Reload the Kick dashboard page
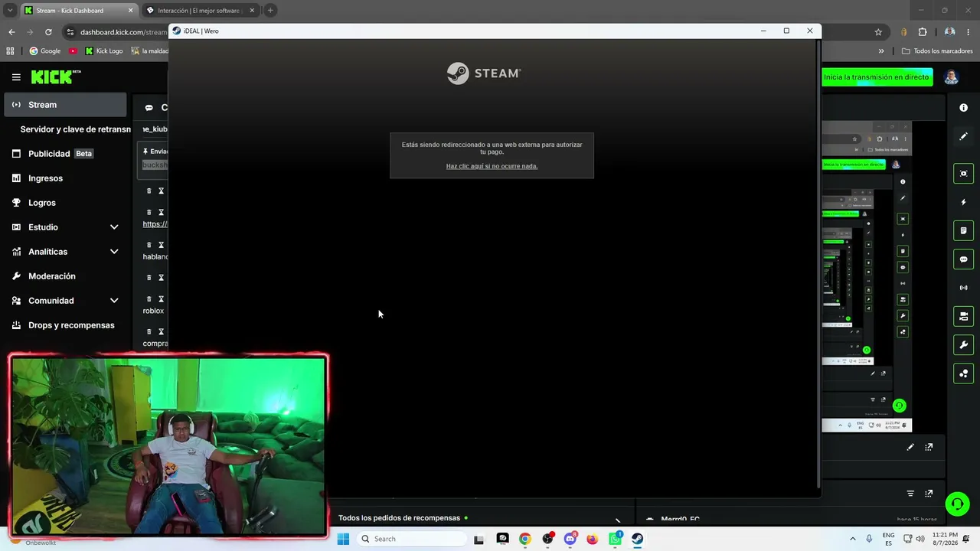Image resolution: width=980 pixels, height=551 pixels. (x=48, y=32)
